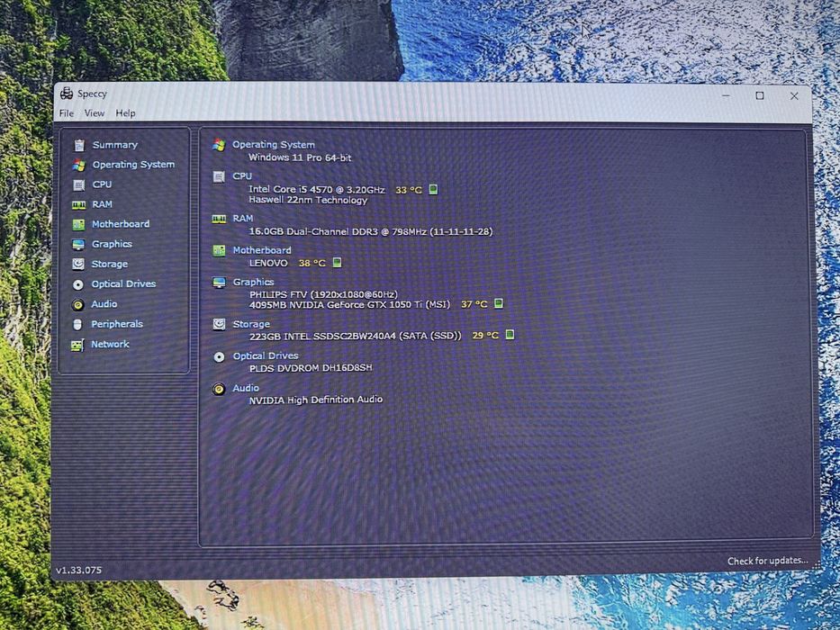Screen dimensions: 840x630
Task: Click the optical drive 'PLDS DVDROM DH16D8SH'
Action: tap(311, 368)
